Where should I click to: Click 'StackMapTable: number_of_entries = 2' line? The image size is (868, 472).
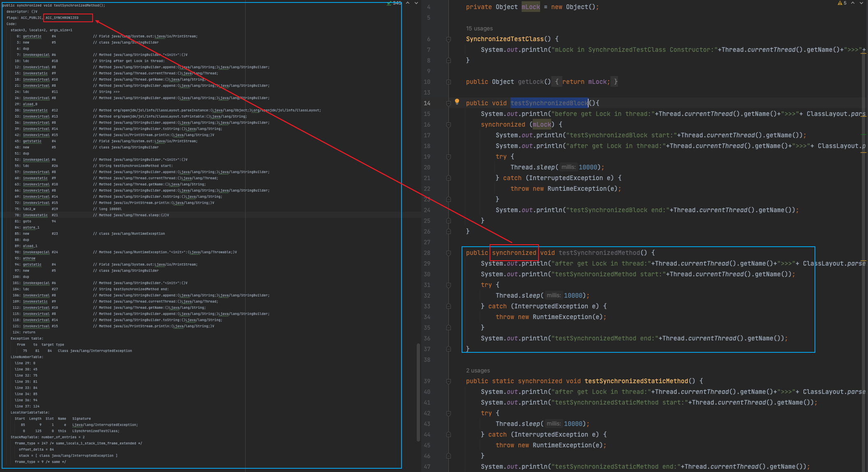tap(48, 437)
